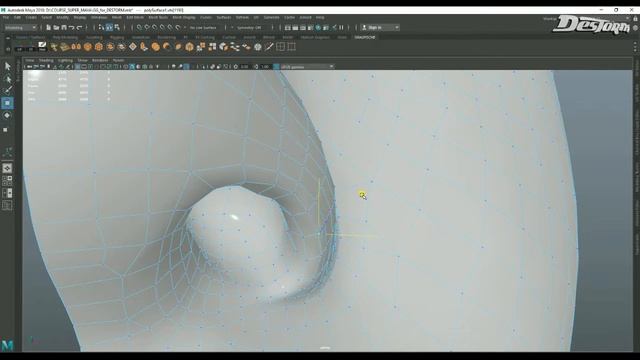Toggle Lock Camera panel icon
This screenshot has width=640, height=360.
(36, 66)
